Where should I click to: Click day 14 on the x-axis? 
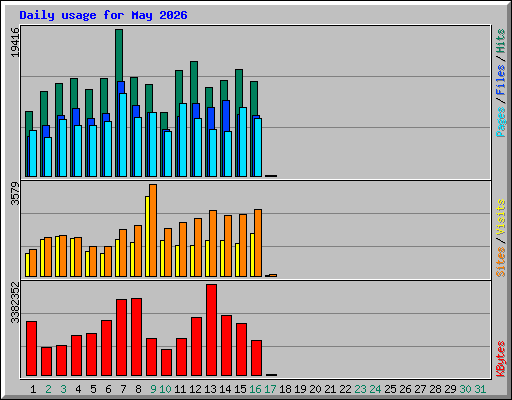225,389
